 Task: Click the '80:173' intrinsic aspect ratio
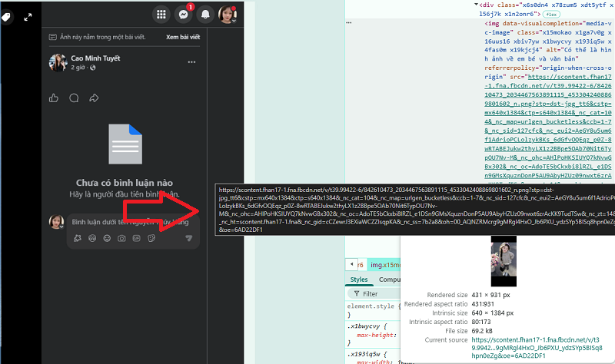pyautogui.click(x=481, y=322)
